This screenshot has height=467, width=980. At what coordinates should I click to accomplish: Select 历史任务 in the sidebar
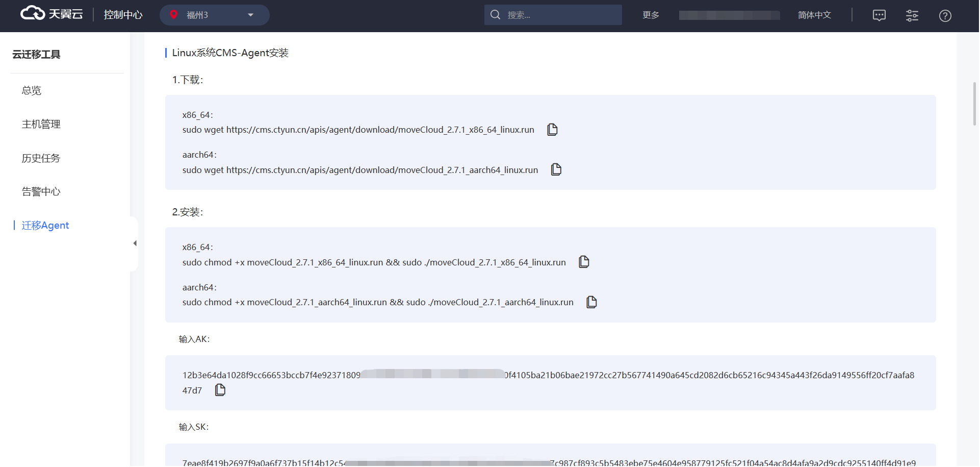point(41,158)
